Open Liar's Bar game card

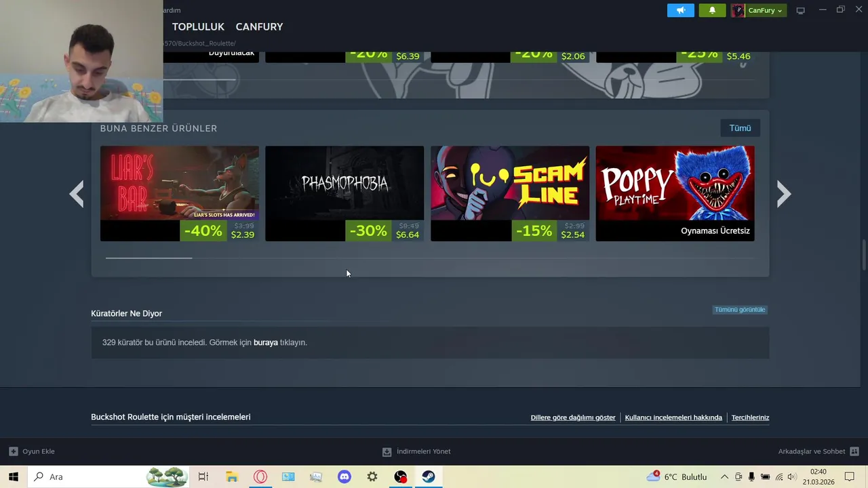coord(179,193)
